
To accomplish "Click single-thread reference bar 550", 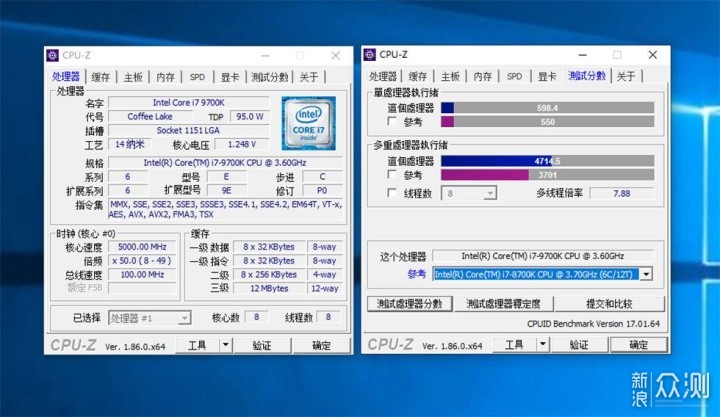I will point(547,122).
